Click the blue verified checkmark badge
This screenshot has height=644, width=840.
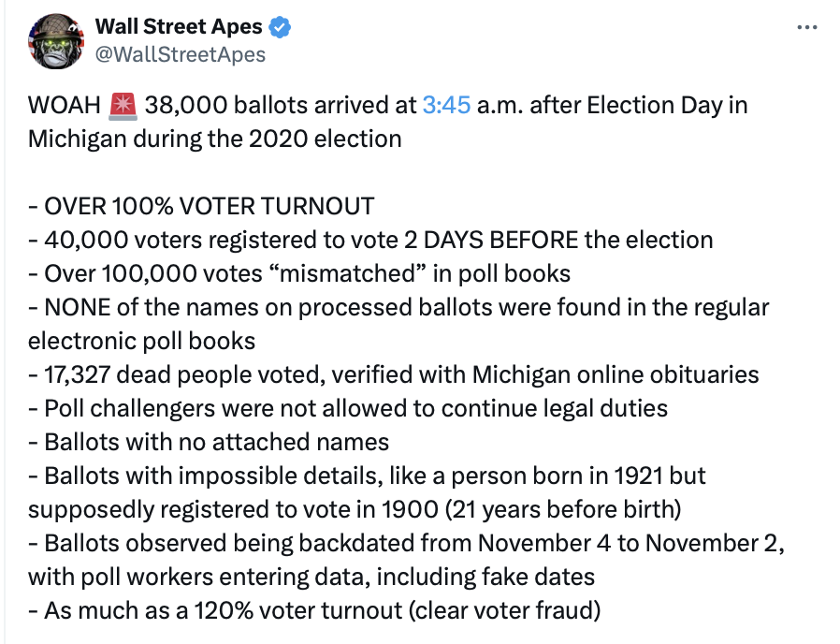(281, 27)
